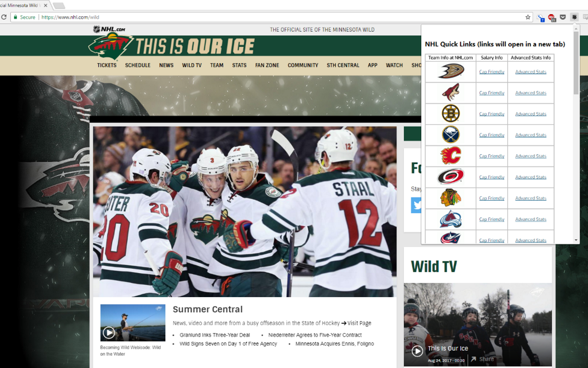Click the Team Info at NHL.com header
This screenshot has width=588, height=368.
tap(451, 57)
